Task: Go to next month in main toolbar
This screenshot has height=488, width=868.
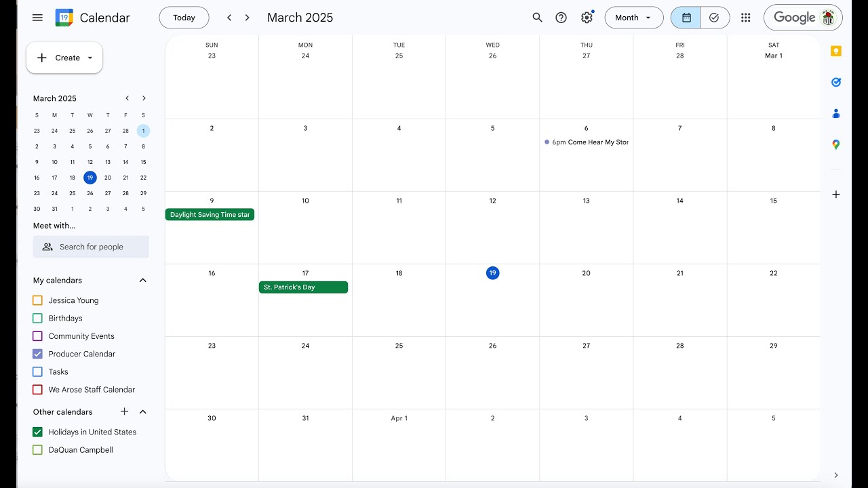Action: coord(248,18)
